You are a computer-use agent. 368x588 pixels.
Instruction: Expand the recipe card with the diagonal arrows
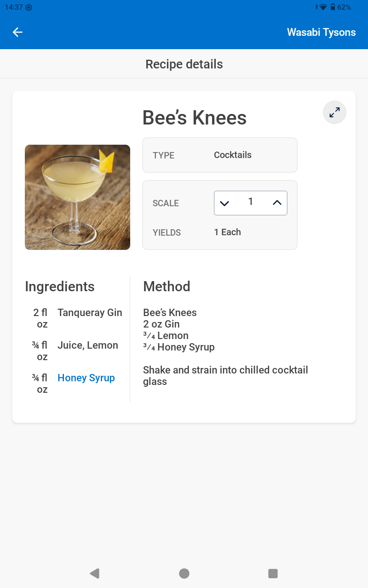[334, 112]
